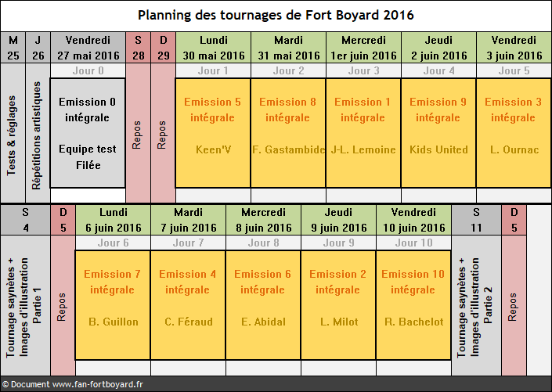Viewport: 552px width, 392px height.
Task: Select the 'S 11' header cell
Action: coord(476,220)
